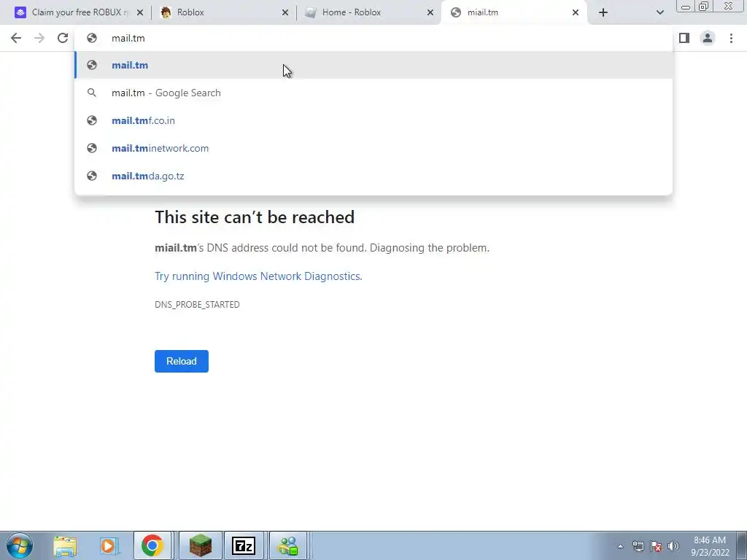Open a new tab with the plus button

[x=603, y=12]
